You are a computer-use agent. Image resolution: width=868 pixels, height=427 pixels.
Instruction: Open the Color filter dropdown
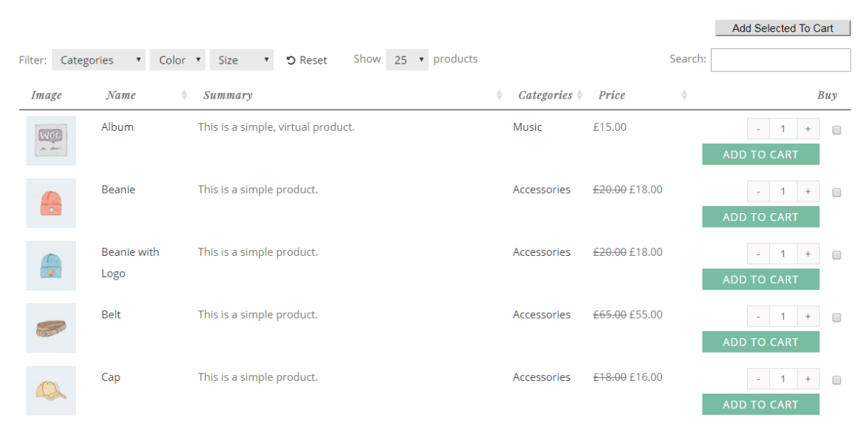[x=177, y=60]
